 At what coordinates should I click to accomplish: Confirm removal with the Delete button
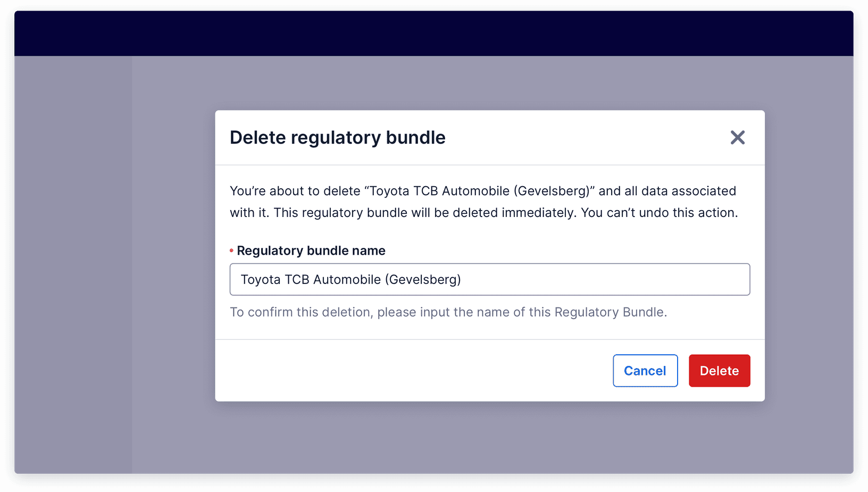click(x=719, y=371)
